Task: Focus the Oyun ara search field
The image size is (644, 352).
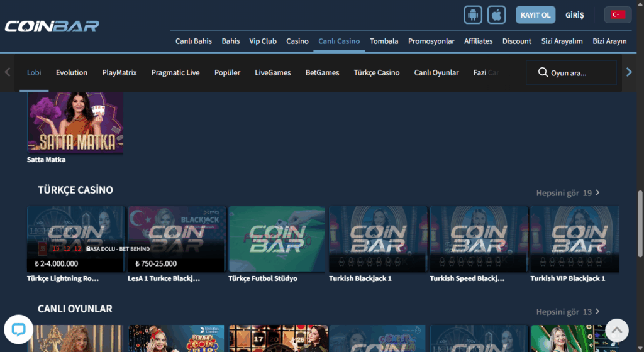Action: point(571,73)
